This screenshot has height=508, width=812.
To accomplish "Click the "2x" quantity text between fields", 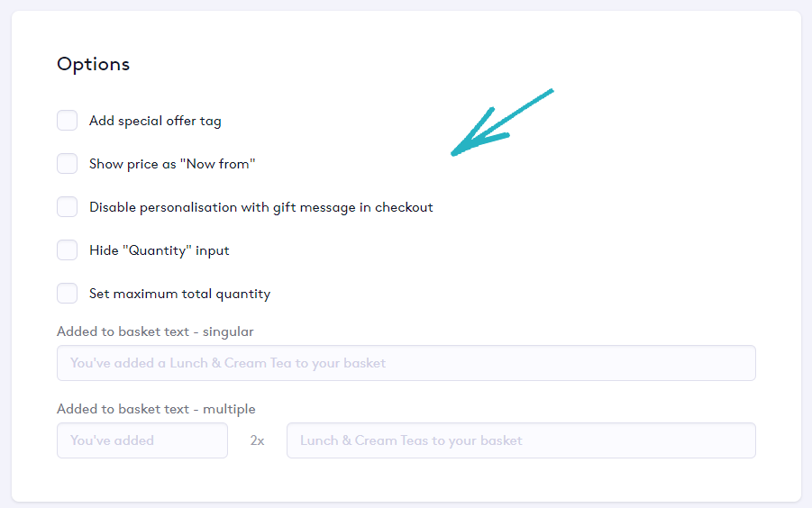I will click(257, 440).
